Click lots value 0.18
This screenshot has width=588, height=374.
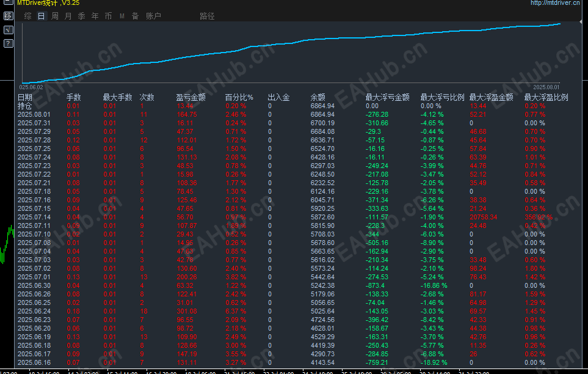tap(73, 311)
